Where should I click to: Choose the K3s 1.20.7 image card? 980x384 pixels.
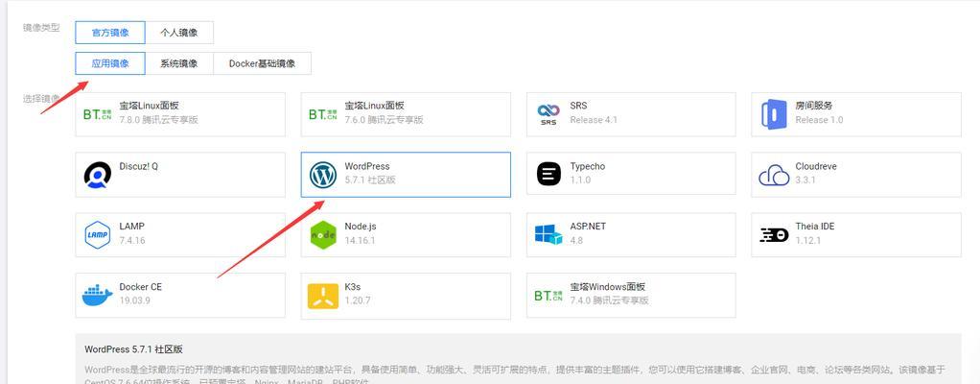[406, 296]
